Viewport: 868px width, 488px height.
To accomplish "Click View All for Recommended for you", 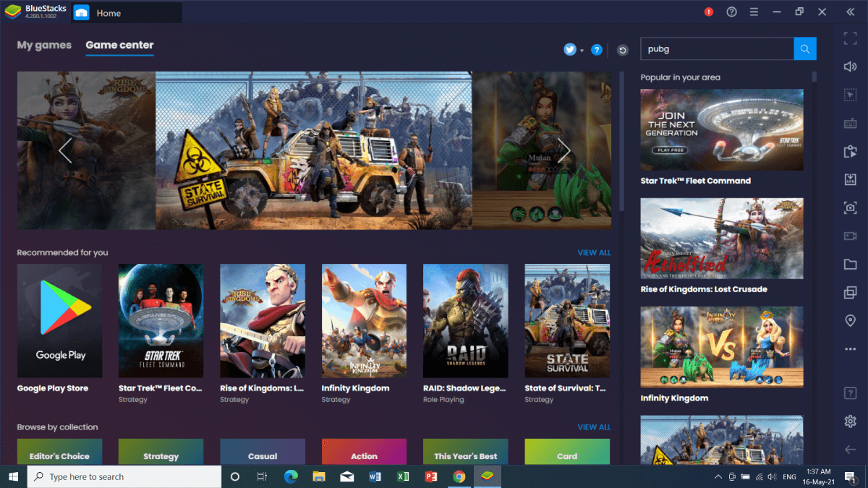I will pyautogui.click(x=594, y=252).
